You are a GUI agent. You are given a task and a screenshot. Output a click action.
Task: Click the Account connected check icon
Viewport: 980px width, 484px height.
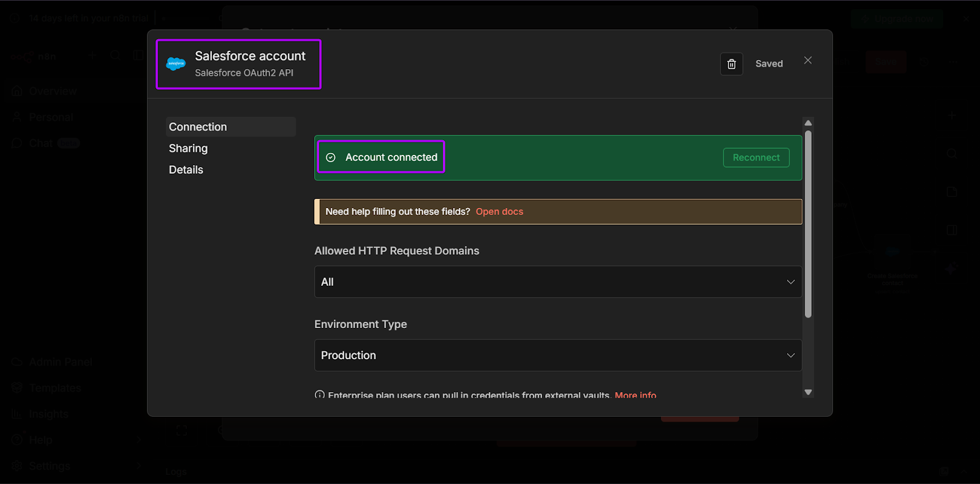click(x=331, y=157)
